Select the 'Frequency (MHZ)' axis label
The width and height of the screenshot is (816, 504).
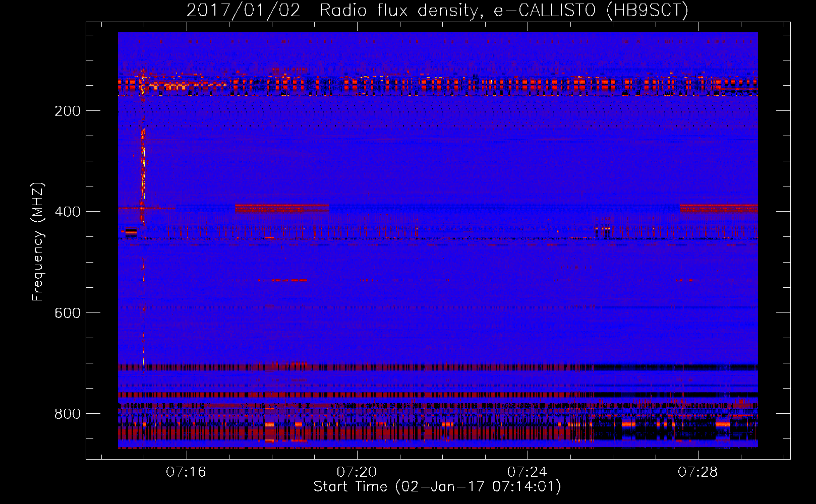pyautogui.click(x=38, y=242)
